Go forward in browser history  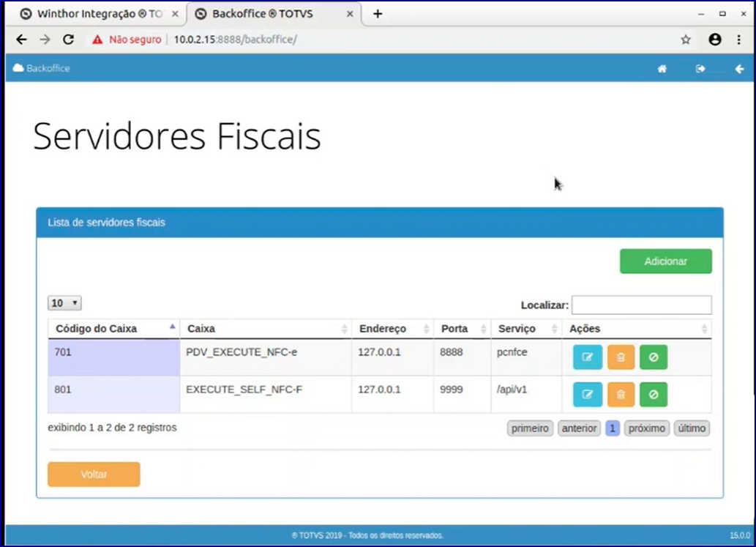45,40
